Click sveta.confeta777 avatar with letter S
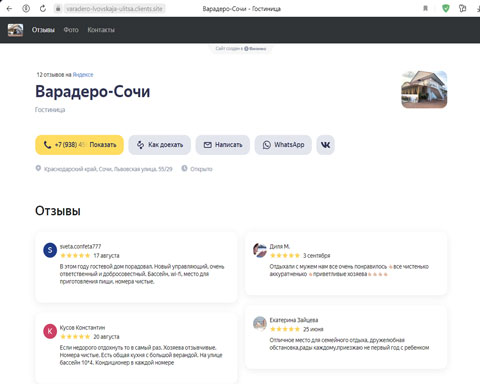 point(50,250)
